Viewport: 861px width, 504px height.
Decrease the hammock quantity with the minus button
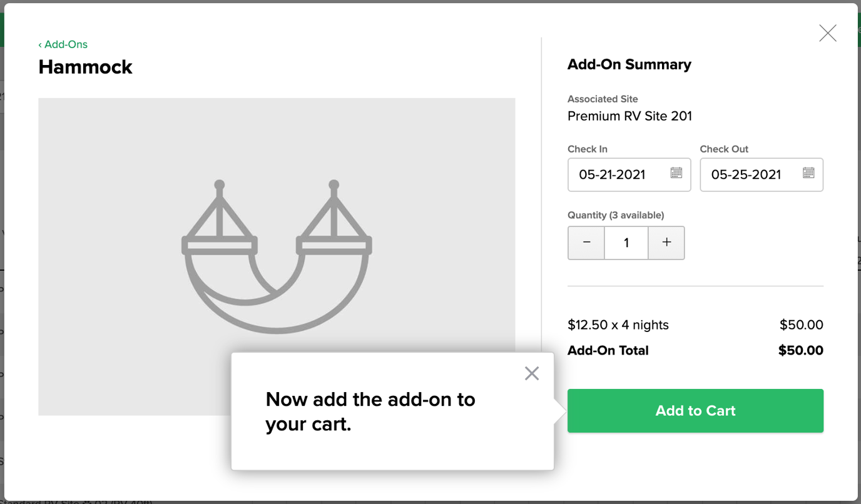click(586, 243)
